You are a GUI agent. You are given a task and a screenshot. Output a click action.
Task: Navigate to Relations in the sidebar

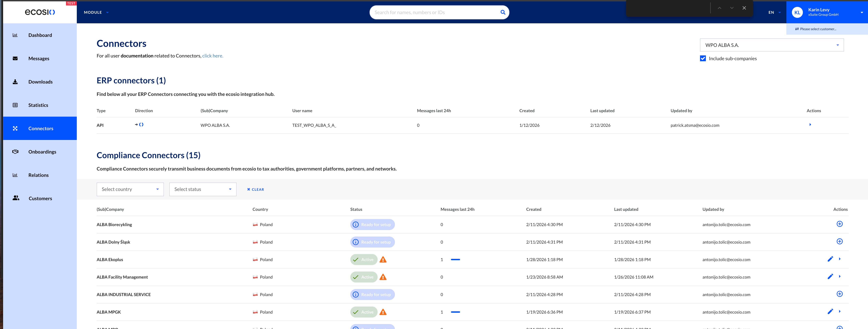click(x=40, y=175)
